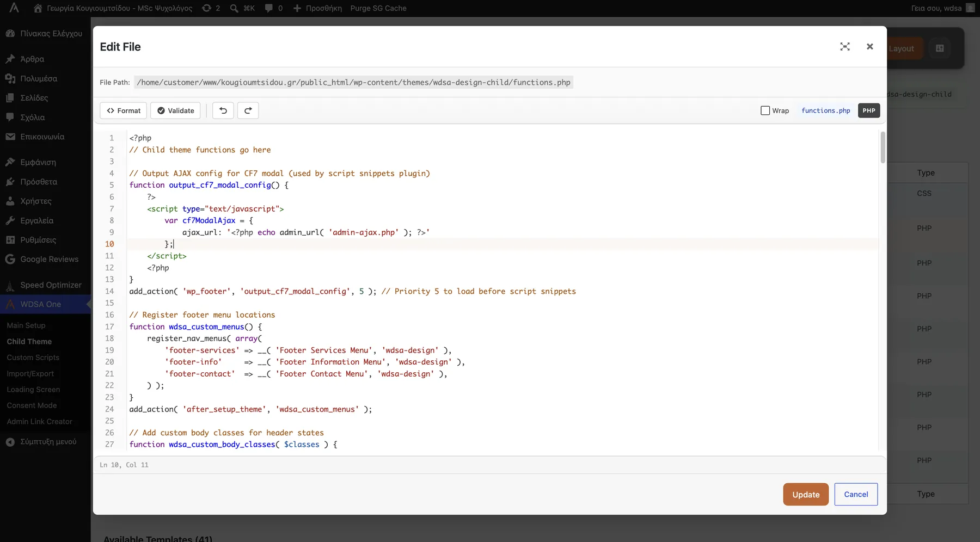
Task: Open user greeting Γεια σου, wdsa
Action: click(x=943, y=8)
